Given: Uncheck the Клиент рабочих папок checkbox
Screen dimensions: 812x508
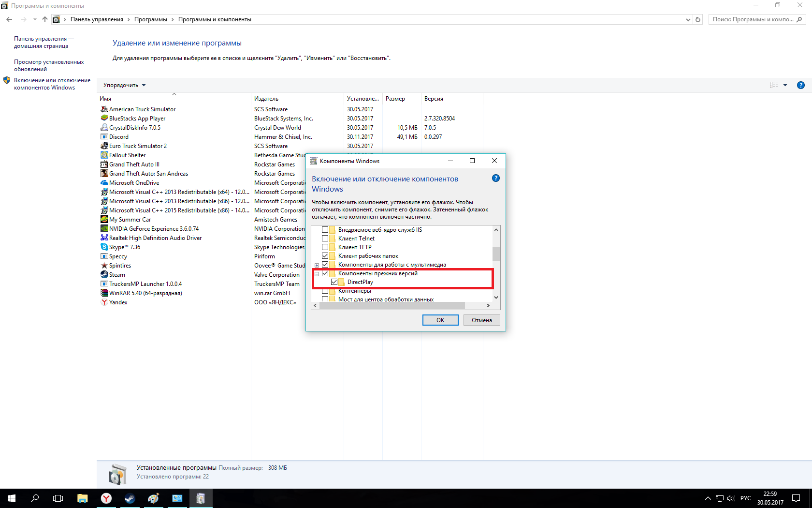Looking at the screenshot, I should coord(325,256).
